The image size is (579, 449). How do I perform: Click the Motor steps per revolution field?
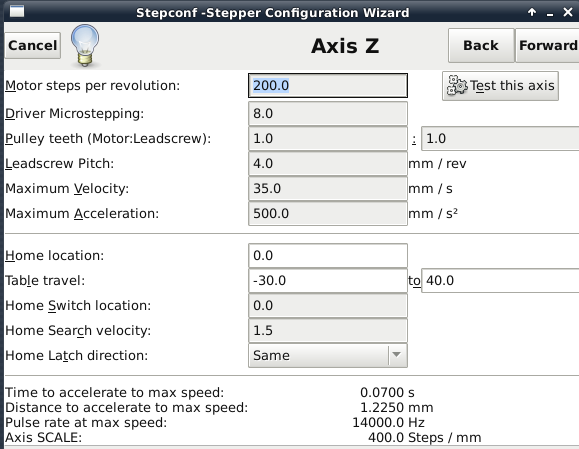(328, 86)
